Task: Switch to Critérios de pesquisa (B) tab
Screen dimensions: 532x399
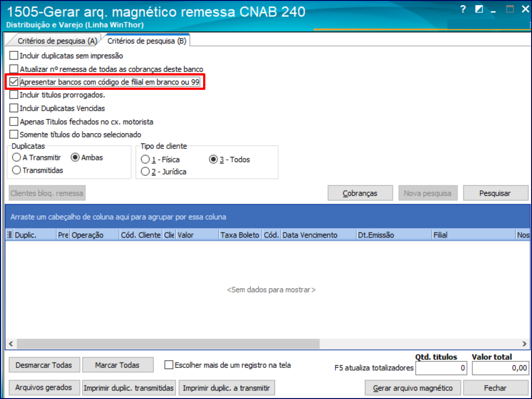Action: coord(146,41)
